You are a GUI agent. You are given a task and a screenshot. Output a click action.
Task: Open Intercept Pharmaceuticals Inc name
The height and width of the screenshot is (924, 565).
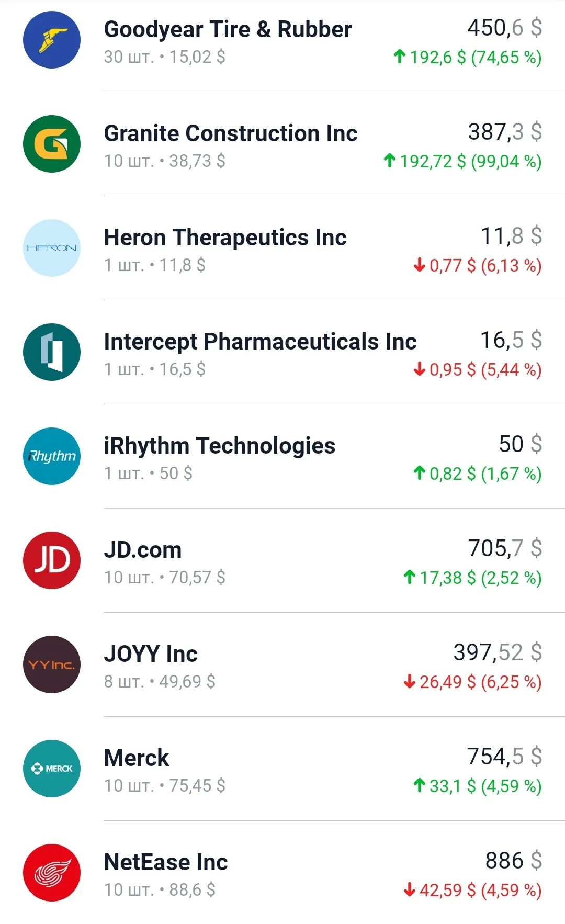(x=260, y=342)
